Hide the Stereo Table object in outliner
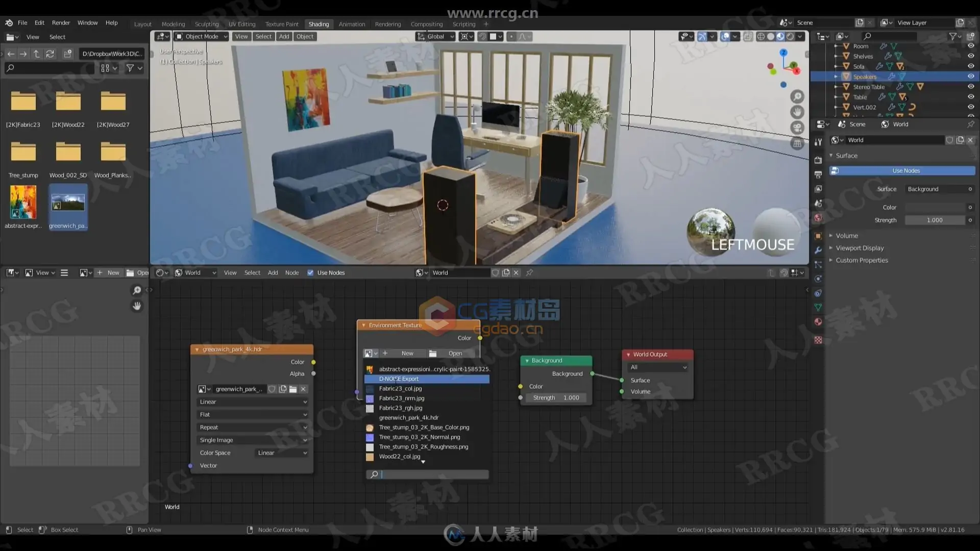The height and width of the screenshot is (551, 980). pyautogui.click(x=970, y=87)
